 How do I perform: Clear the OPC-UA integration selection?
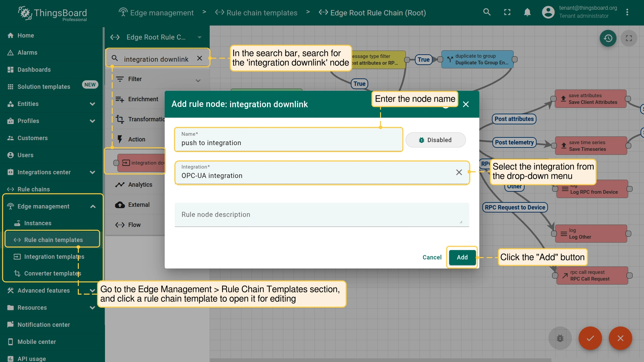pos(459,172)
